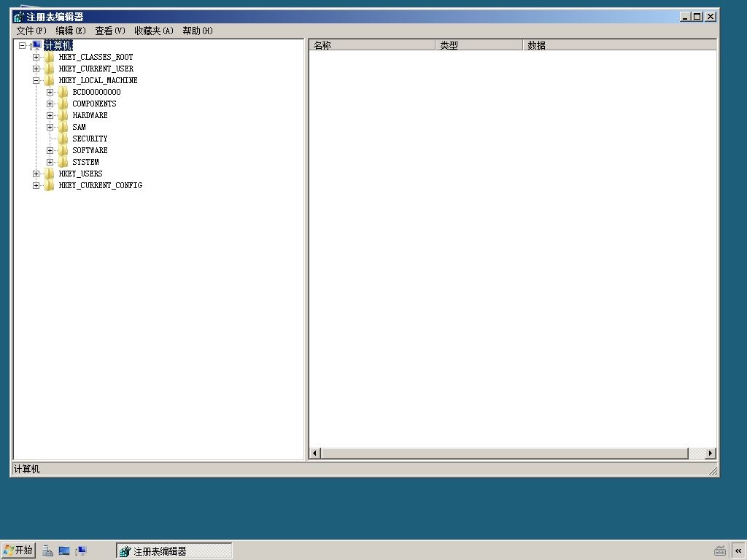The height and width of the screenshot is (560, 747).
Task: Open the 收藏夹(A) menu
Action: [154, 31]
